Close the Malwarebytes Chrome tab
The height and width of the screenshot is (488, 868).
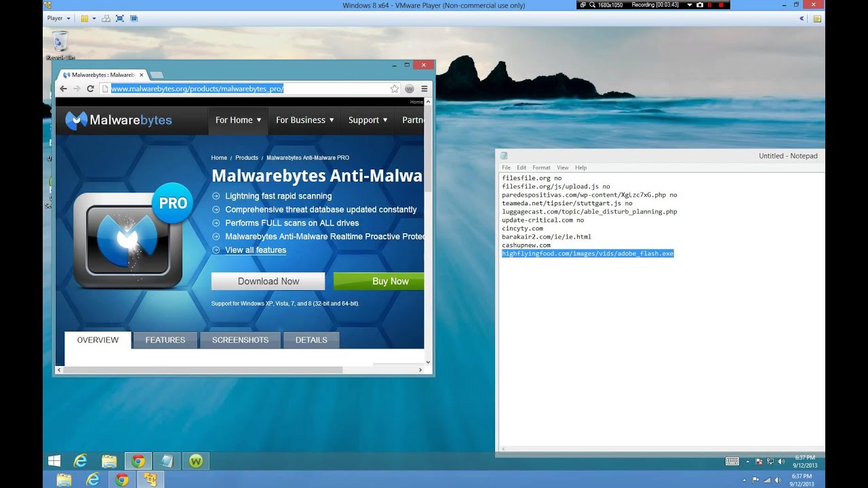click(140, 75)
